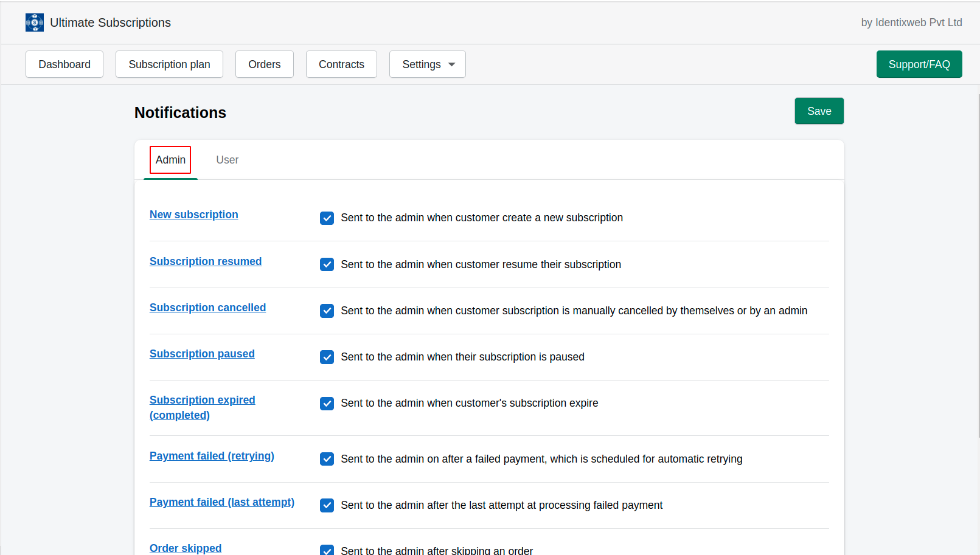
Task: Open the Dashboard page
Action: (x=64, y=64)
